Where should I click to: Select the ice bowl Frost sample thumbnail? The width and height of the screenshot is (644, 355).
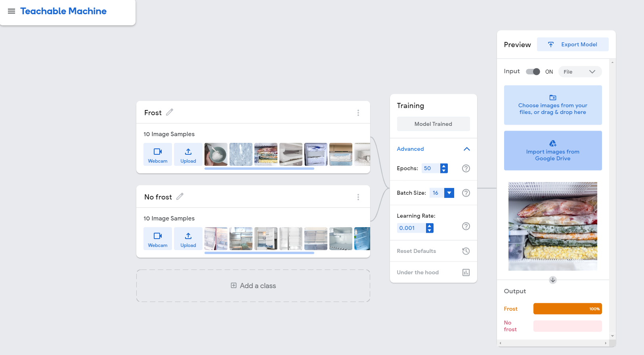coord(216,154)
